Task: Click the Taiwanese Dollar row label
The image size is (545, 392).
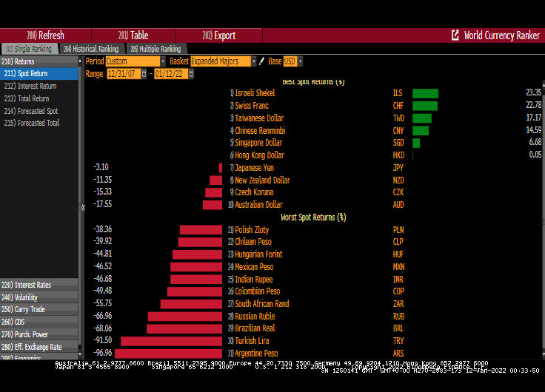Action: (x=259, y=118)
